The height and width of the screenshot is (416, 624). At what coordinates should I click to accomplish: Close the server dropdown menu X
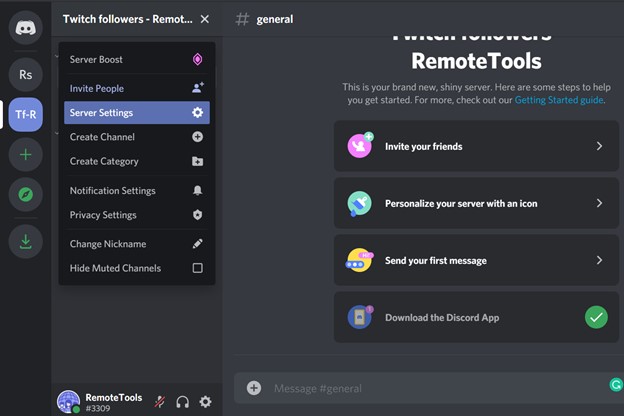pyautogui.click(x=205, y=19)
